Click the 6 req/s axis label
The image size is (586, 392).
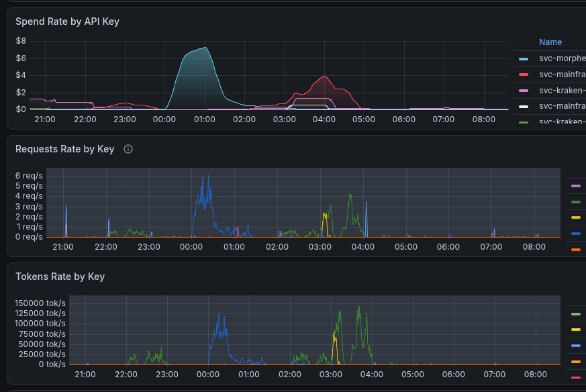click(29, 176)
